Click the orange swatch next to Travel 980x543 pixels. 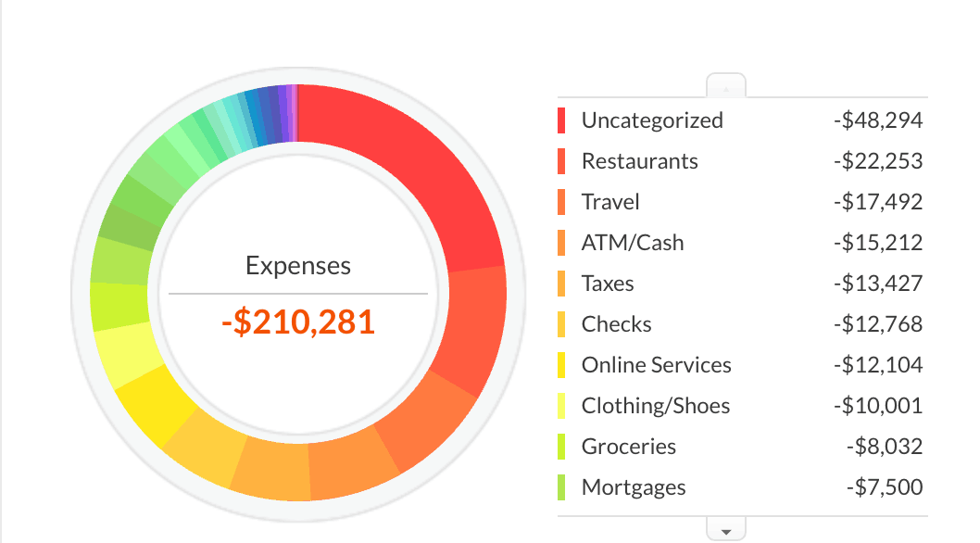561,202
